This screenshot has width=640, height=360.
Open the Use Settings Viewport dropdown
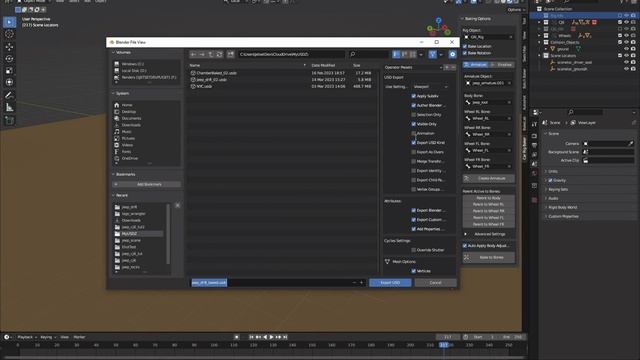[430, 87]
